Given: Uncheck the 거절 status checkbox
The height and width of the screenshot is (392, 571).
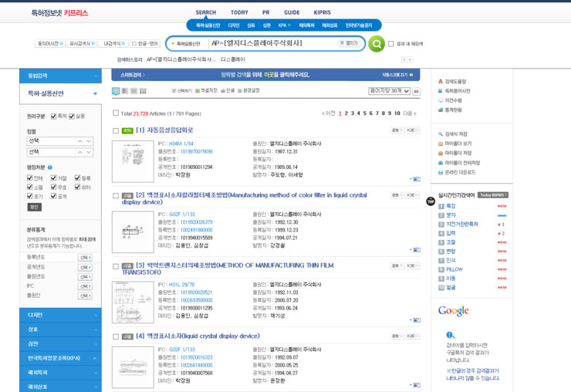Looking at the screenshot, I should [53, 177].
